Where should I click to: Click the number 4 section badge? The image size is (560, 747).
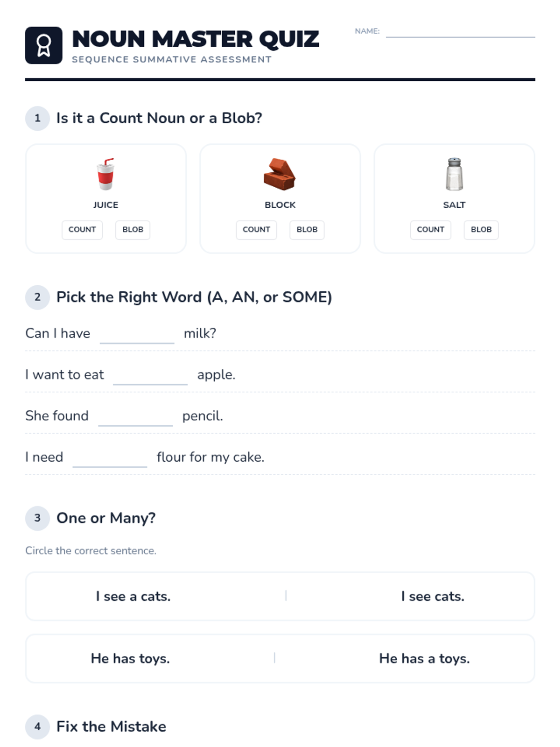pos(37,726)
